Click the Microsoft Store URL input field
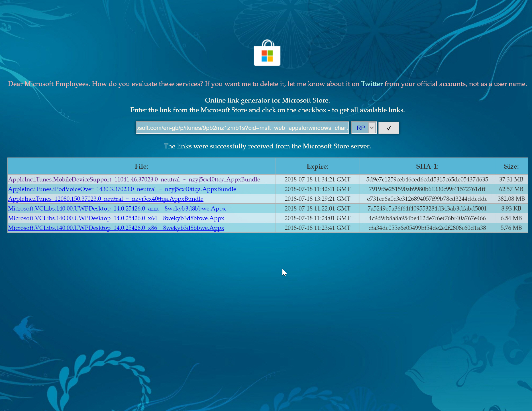The height and width of the screenshot is (411, 532). click(242, 128)
